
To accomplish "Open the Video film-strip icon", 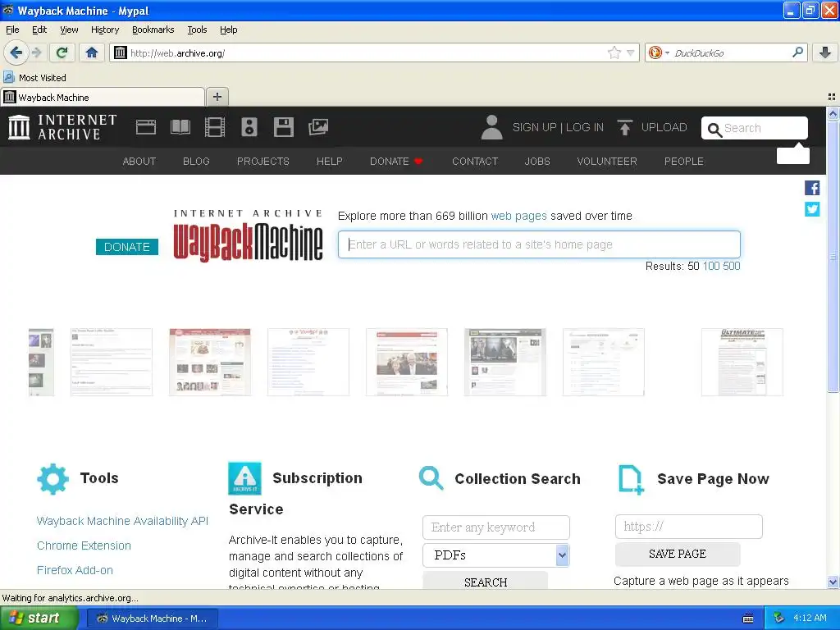I will 215,127.
